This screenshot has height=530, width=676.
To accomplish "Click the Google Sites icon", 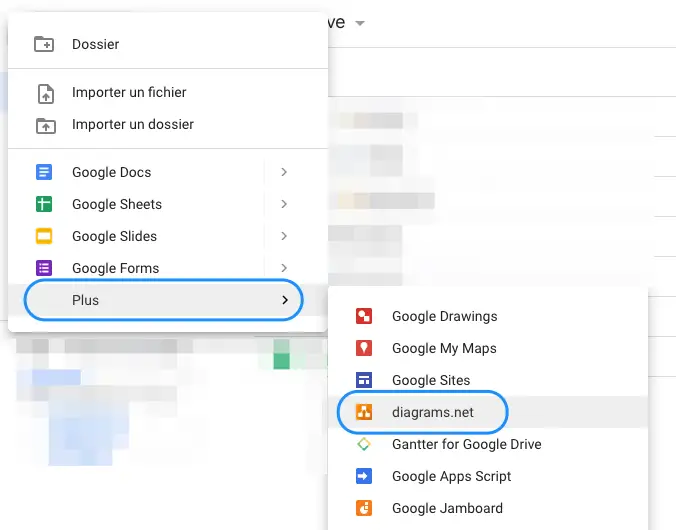I will tap(364, 380).
